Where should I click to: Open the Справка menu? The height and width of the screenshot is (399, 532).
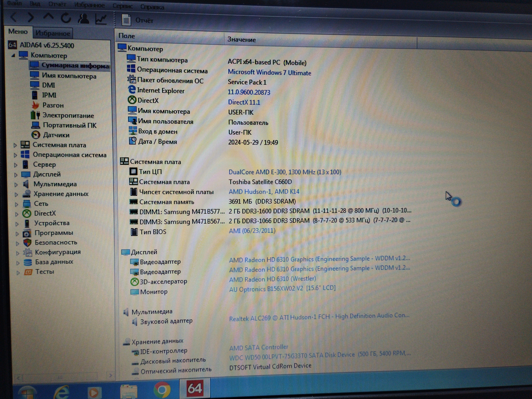pos(152,7)
